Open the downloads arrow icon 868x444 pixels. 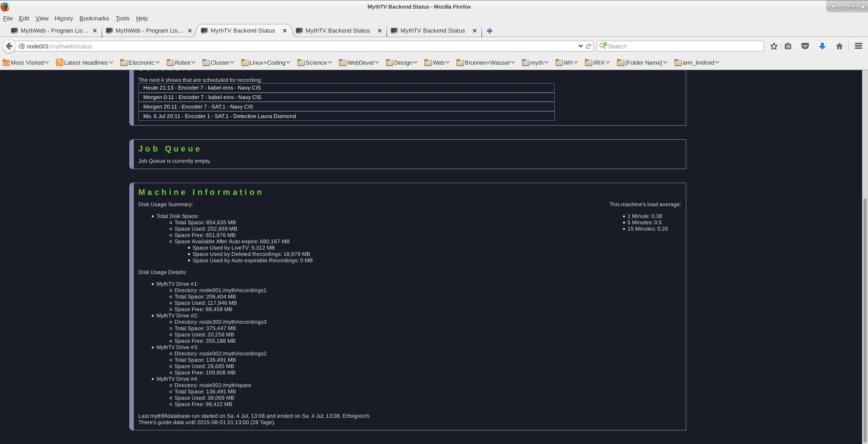pos(822,46)
